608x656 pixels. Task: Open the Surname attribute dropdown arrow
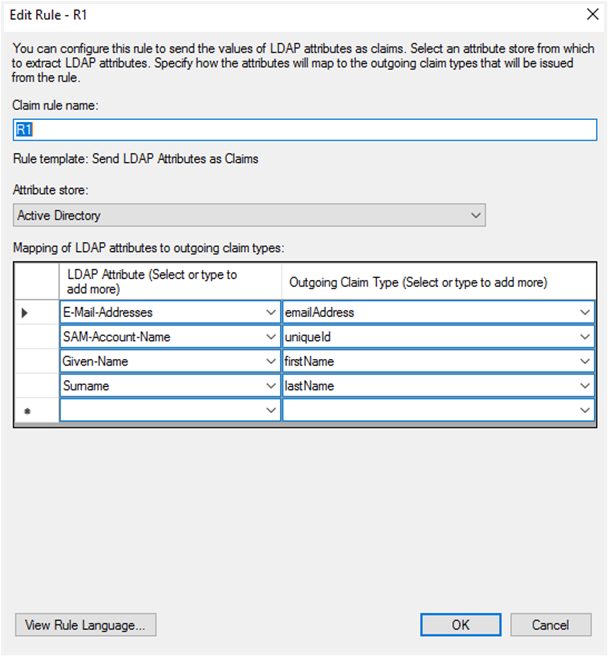click(270, 385)
